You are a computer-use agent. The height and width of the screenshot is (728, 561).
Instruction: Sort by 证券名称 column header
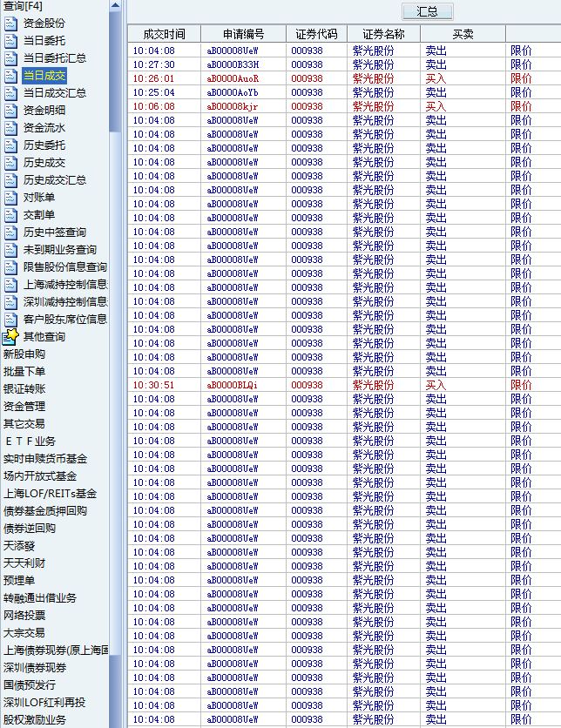[x=383, y=34]
